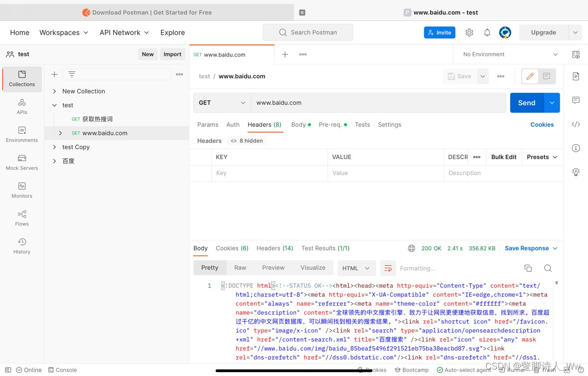Viewport: 588px width, 376px height.
Task: Expand the New Collection tree item
Action: coord(54,91)
